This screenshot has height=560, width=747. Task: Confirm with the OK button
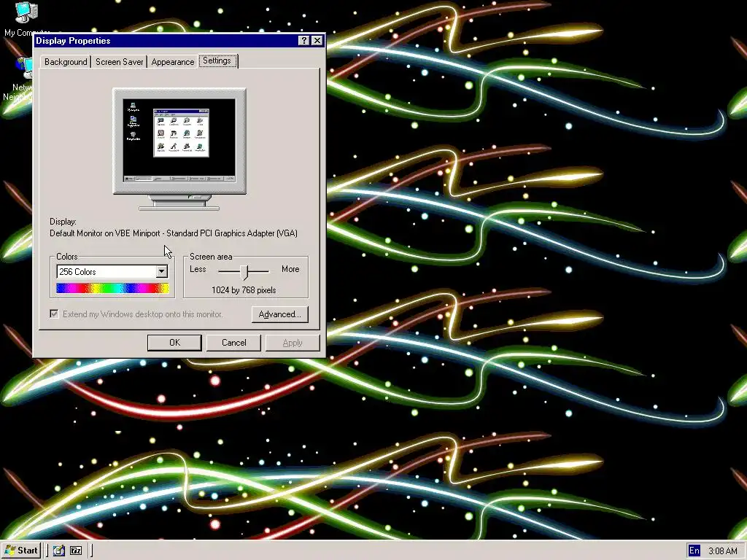point(174,343)
